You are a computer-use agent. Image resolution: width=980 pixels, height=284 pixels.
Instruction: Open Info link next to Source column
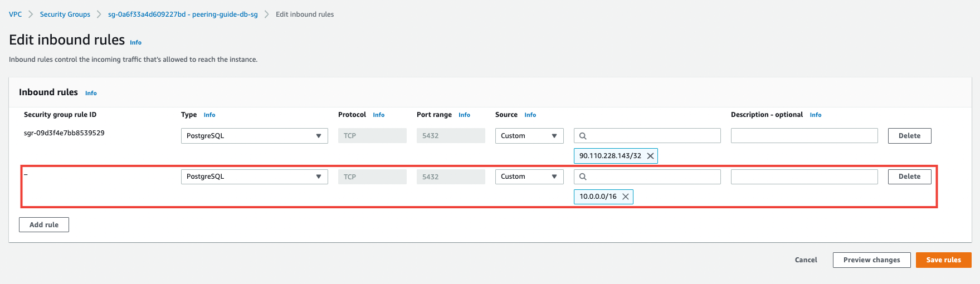click(x=530, y=115)
